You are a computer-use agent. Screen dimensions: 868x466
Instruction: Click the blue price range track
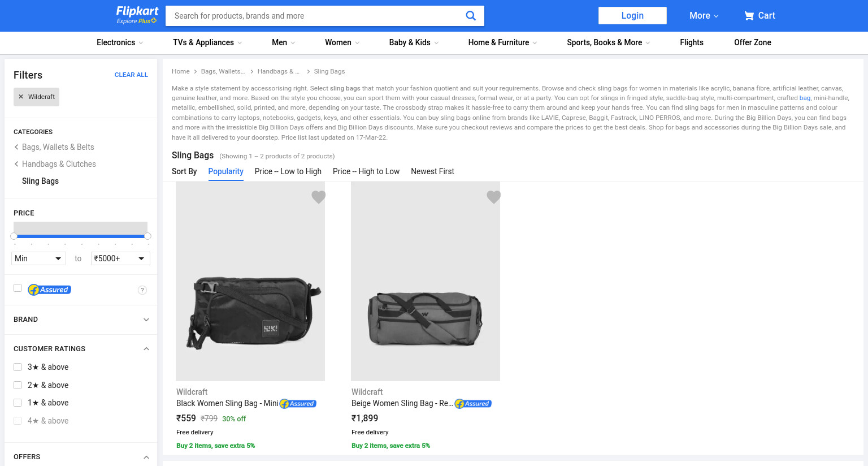point(81,236)
